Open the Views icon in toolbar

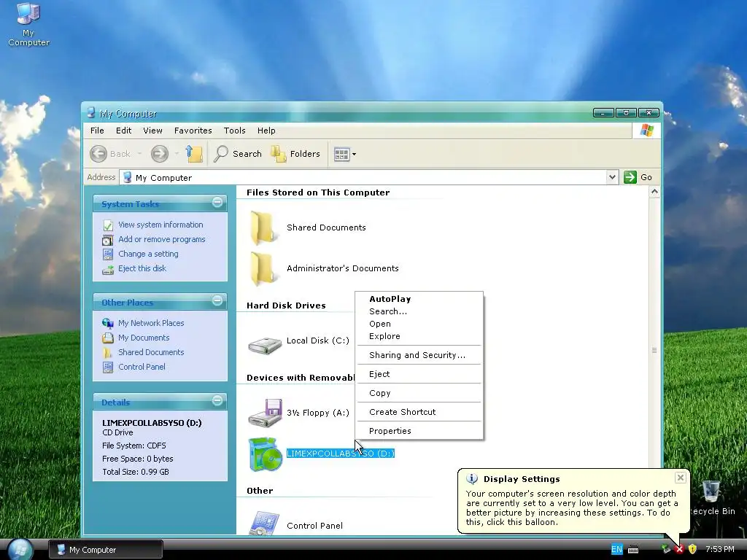point(341,155)
